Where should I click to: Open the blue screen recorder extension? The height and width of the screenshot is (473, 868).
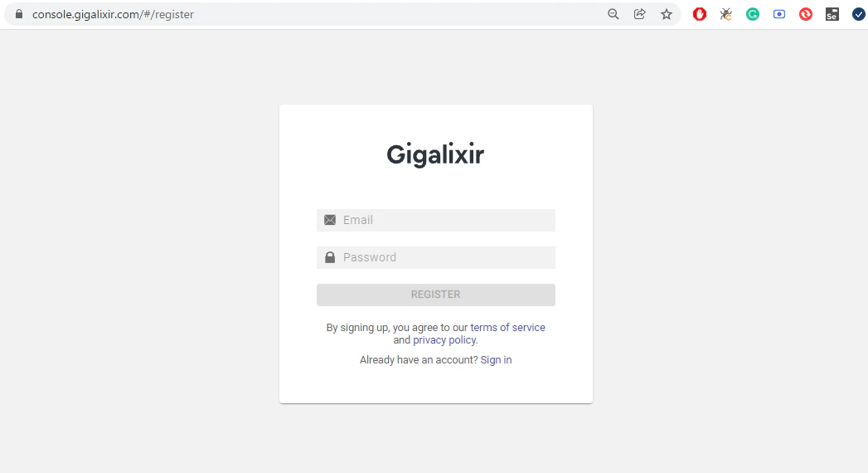pyautogui.click(x=778, y=14)
